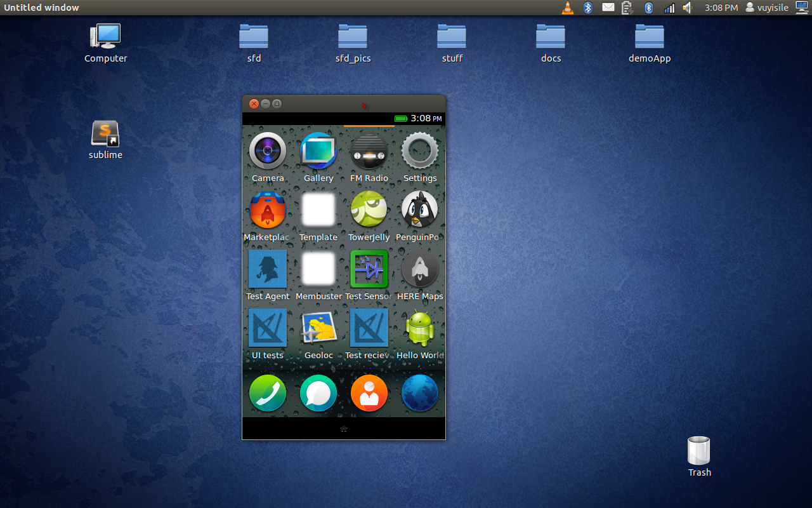Open the FM Radio app
Image resolution: width=812 pixels, height=508 pixels.
coord(369,151)
